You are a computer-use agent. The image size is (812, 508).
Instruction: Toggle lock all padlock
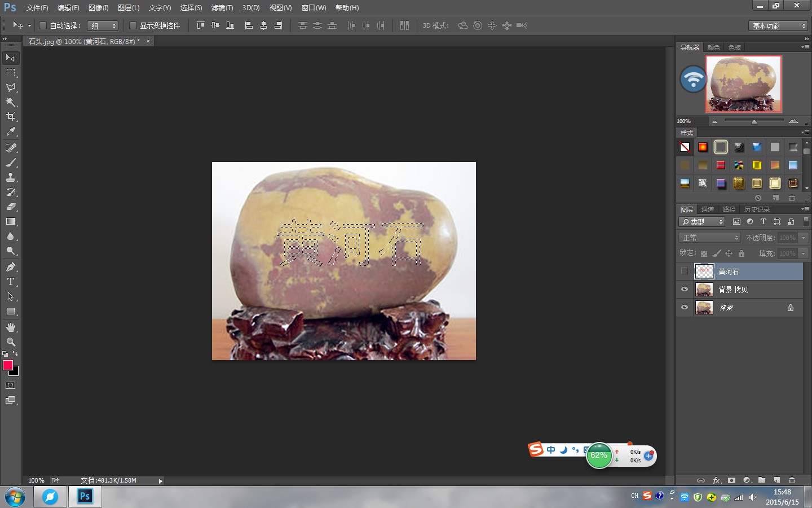(x=742, y=253)
